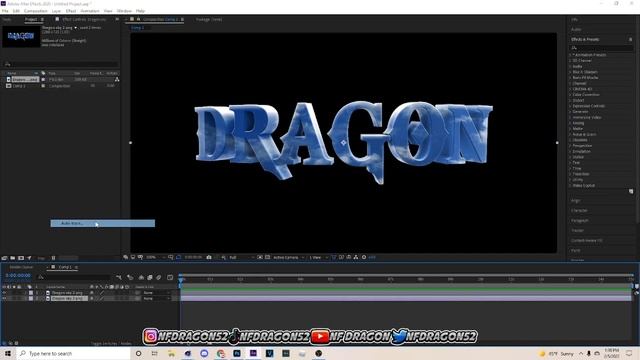Enable motion blur for the composition
Screen dimensions: 640x360
pos(159,278)
